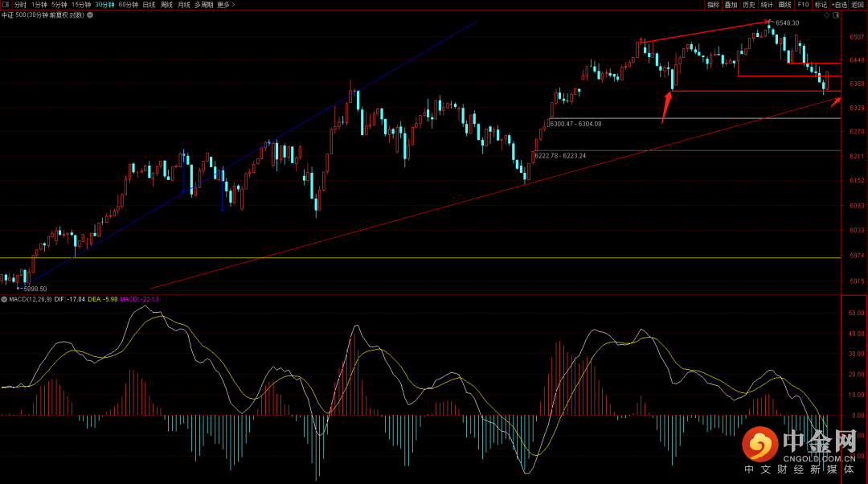The width and height of the screenshot is (868, 484).
Task: Open the 历史 history button
Action: pos(749,5)
